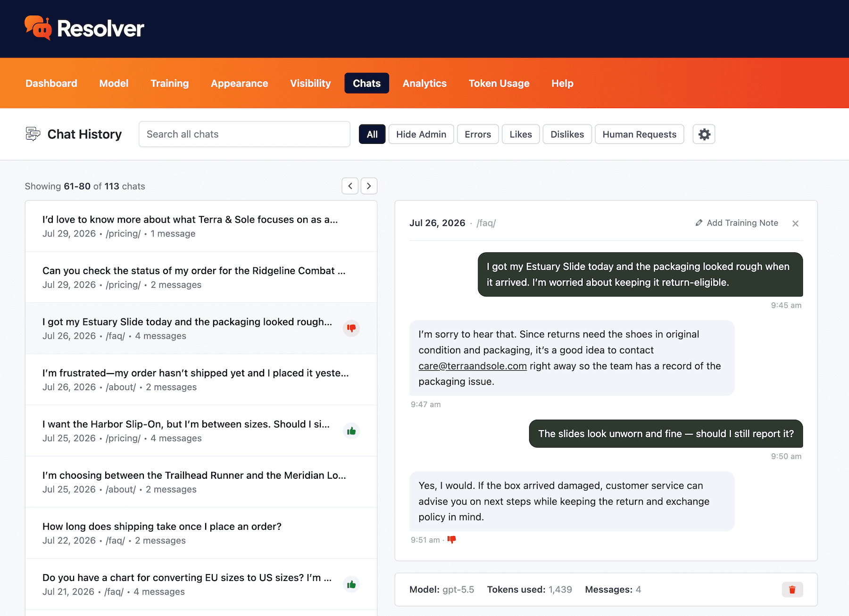Filter chats by Dislikes
Viewport: 849px width, 616px height.
567,134
